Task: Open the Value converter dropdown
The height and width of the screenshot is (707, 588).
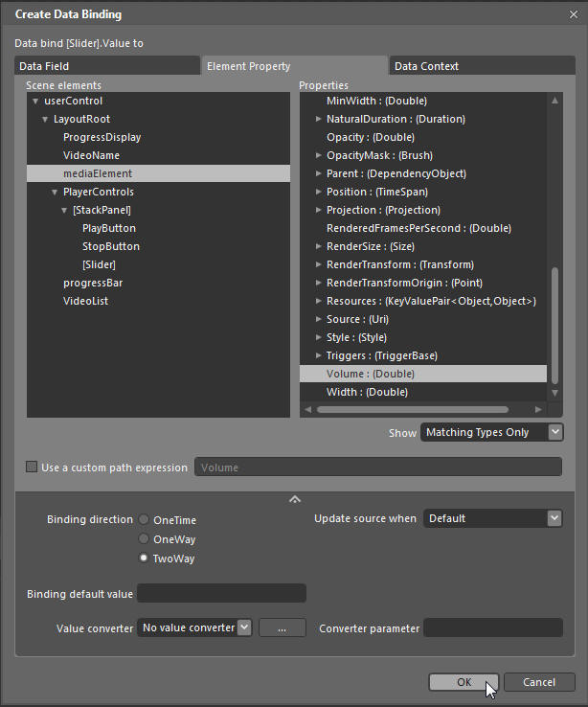Action: 194,627
